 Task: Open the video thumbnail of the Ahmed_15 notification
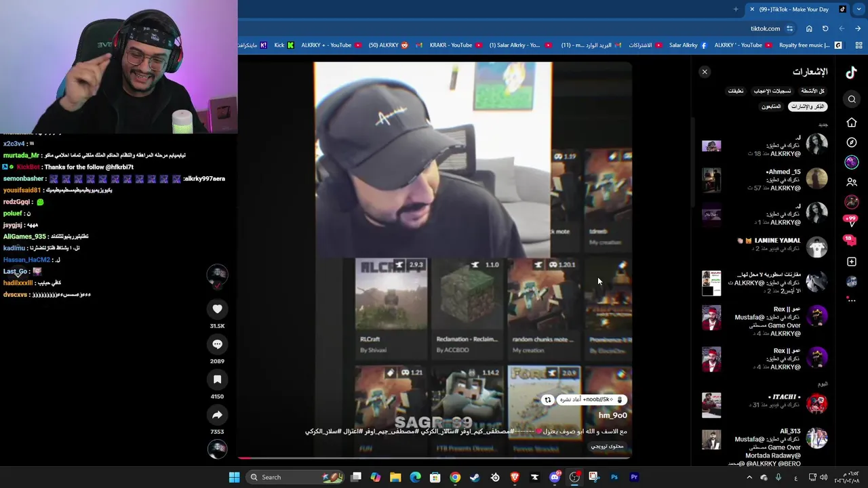(x=711, y=180)
